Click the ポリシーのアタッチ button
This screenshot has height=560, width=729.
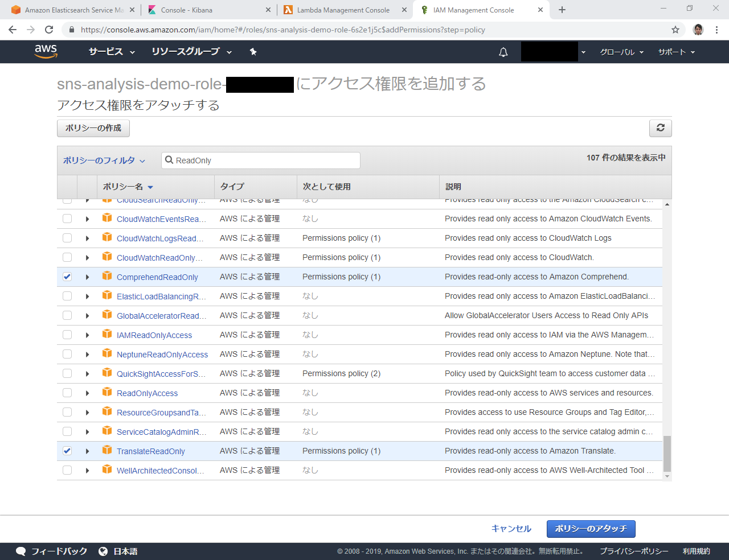(591, 529)
